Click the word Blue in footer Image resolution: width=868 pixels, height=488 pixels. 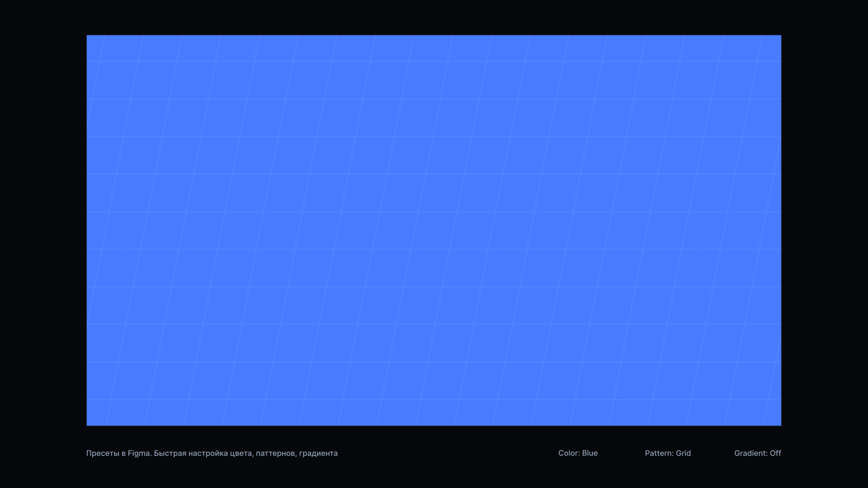[590, 453]
